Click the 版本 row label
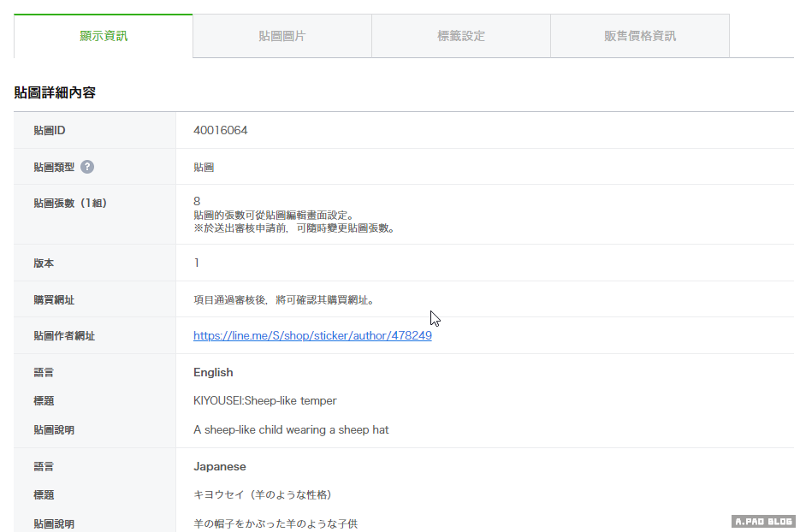800x532 pixels. coord(44,263)
